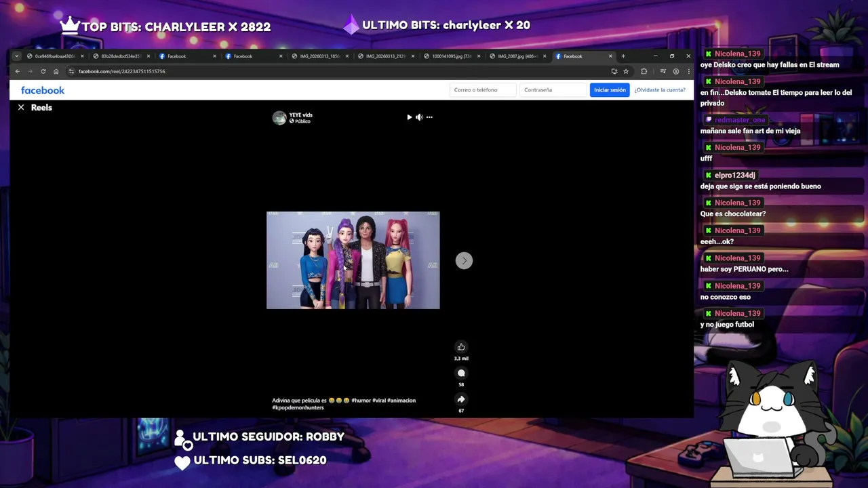
Task: Open the media controls toolbar icon
Action: pyautogui.click(x=663, y=71)
